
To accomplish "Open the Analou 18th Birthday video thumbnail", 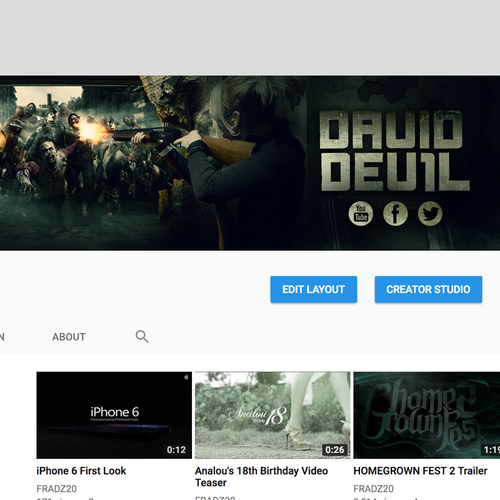I will [x=273, y=415].
